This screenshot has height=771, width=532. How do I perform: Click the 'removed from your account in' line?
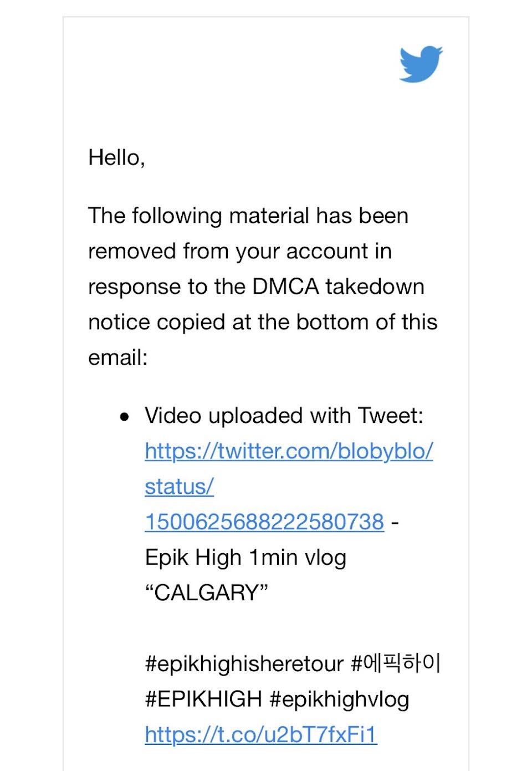coord(240,251)
